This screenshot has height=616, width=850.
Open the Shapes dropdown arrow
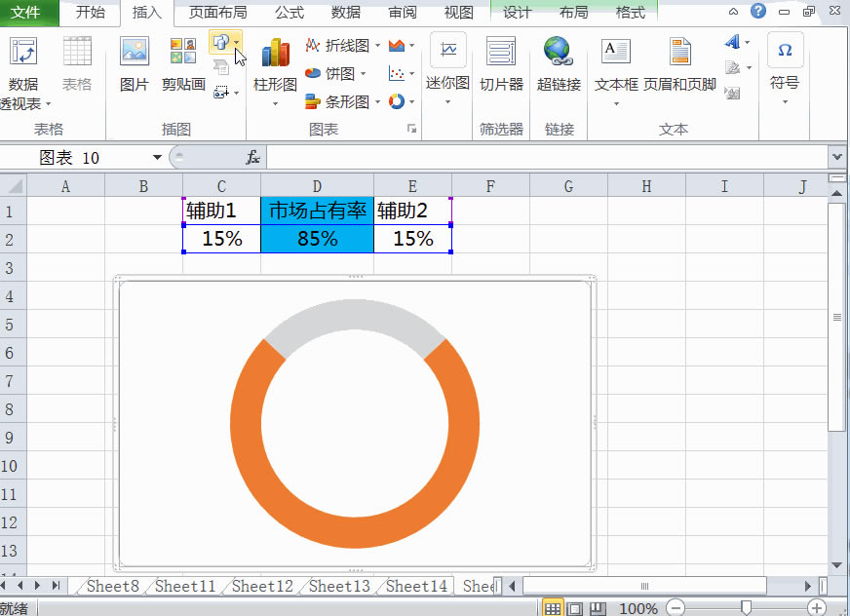[236, 42]
